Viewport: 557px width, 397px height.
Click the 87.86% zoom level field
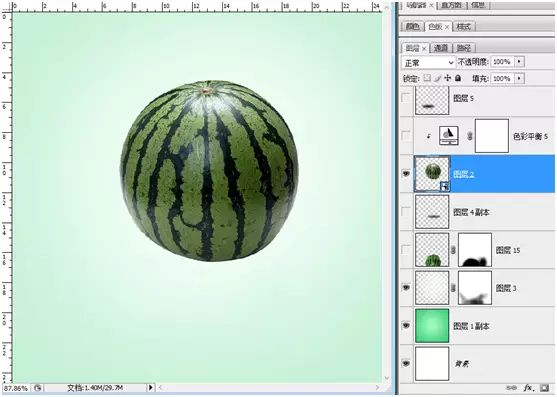[x=16, y=388]
